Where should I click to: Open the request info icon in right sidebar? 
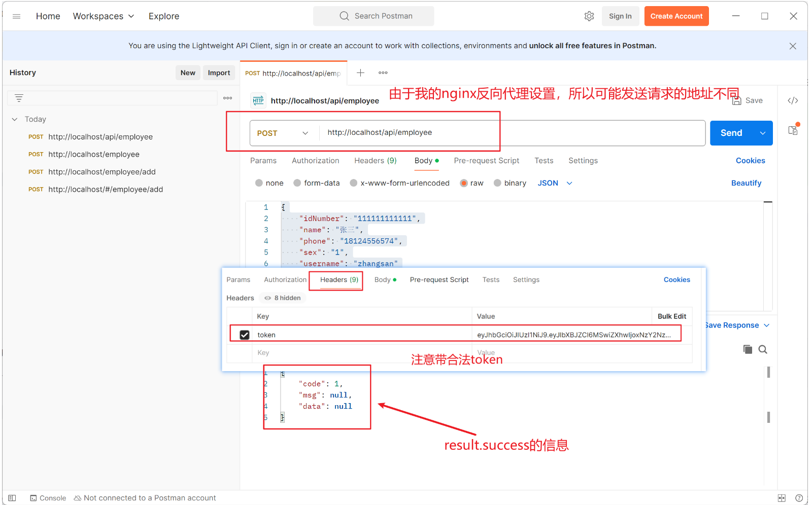click(x=793, y=130)
